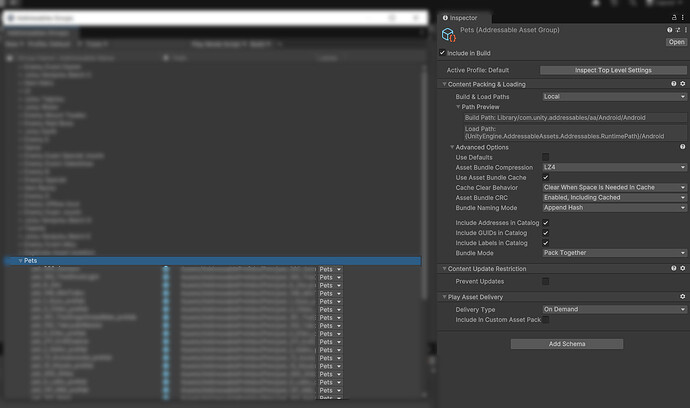Click the Advanced Options help icon
Screen dimensions: 690x408
[x=683, y=147]
